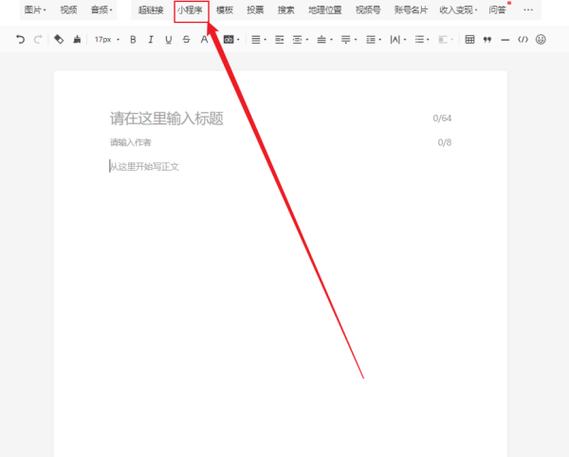Open line height options
569x457 pixels.
(x=373, y=40)
